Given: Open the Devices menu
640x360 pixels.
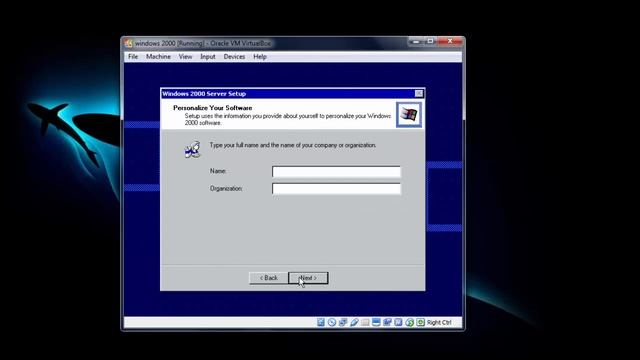Looking at the screenshot, I should click(234, 57).
